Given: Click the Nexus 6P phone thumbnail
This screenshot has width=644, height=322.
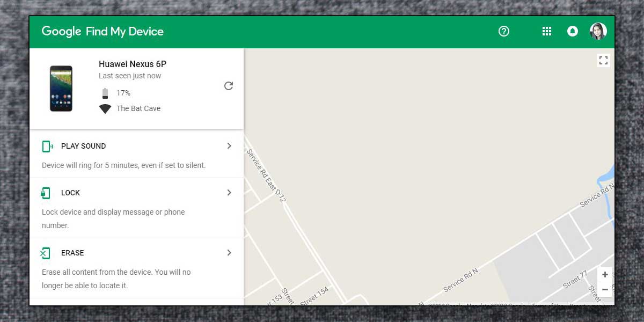Looking at the screenshot, I should (x=61, y=89).
